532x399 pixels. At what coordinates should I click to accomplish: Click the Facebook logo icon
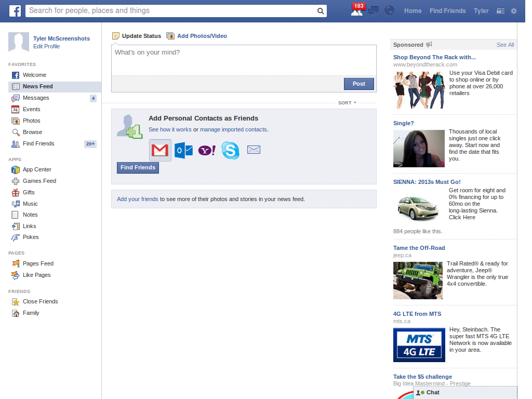pos(15,11)
